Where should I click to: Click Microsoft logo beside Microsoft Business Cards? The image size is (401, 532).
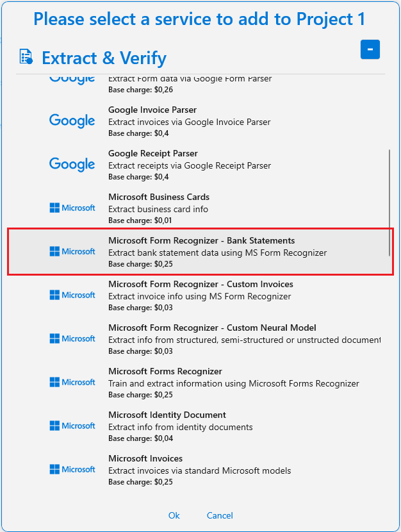[x=72, y=208]
